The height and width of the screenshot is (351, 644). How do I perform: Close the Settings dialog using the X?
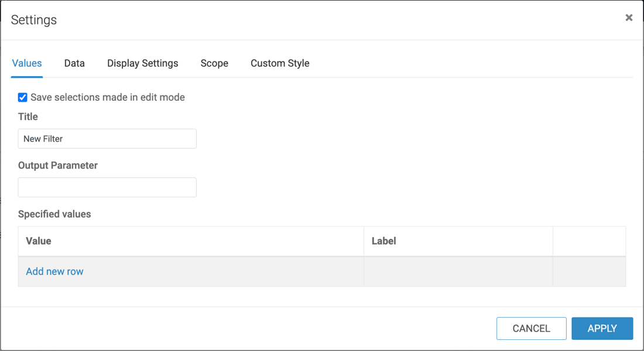[x=629, y=18]
